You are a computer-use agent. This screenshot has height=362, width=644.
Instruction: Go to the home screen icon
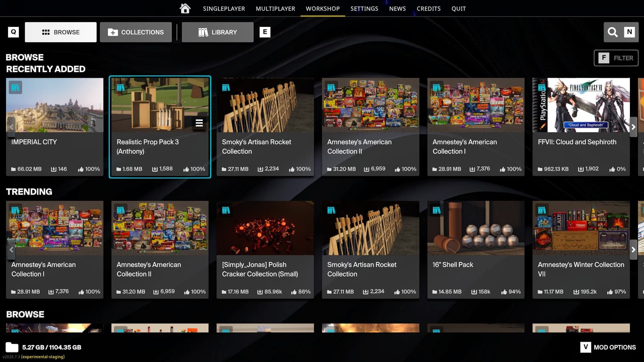point(185,8)
